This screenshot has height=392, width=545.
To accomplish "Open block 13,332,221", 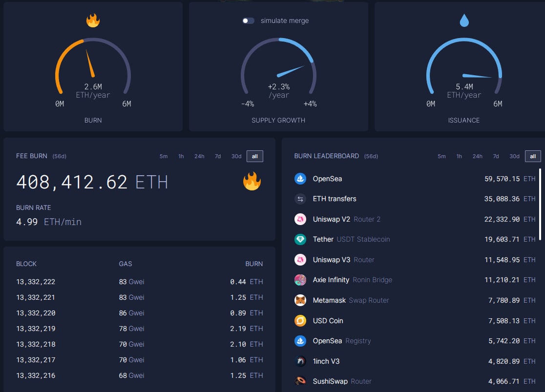I will pyautogui.click(x=36, y=297).
